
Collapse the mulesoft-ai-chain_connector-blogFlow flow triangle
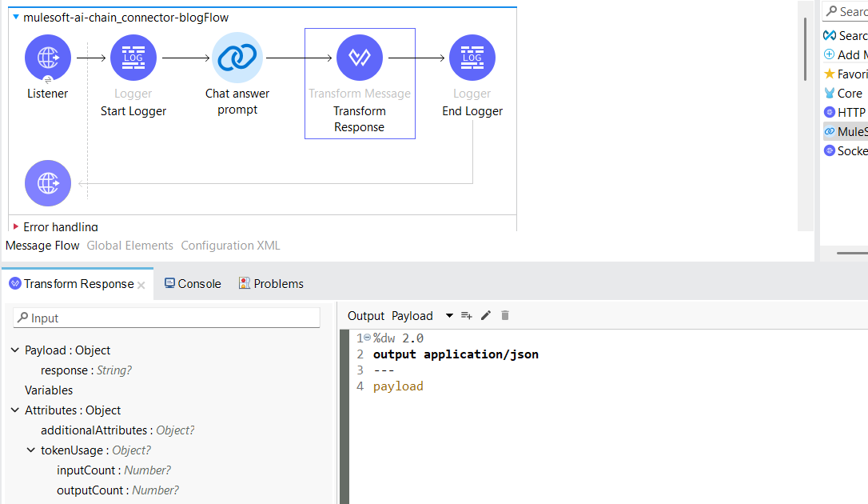click(16, 17)
